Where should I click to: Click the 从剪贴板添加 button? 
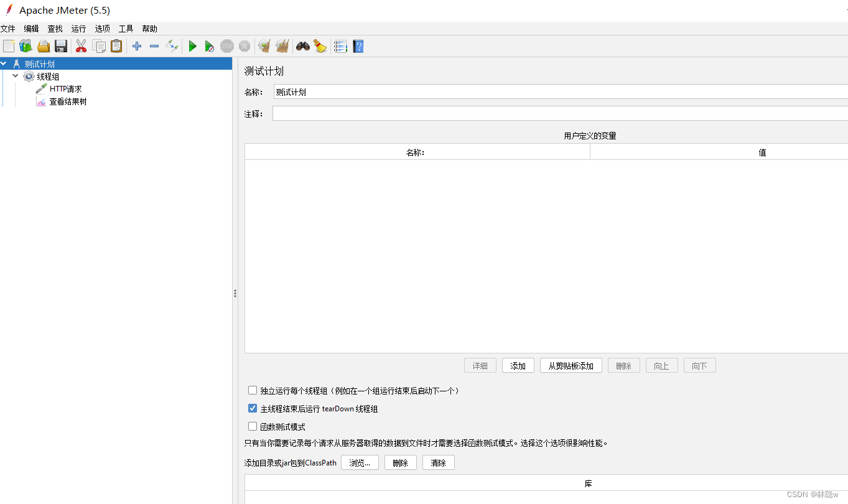pyautogui.click(x=571, y=366)
